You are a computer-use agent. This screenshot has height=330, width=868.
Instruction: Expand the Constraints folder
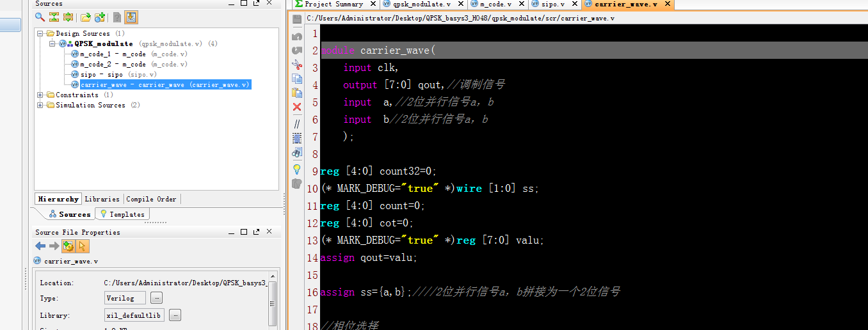pos(40,95)
